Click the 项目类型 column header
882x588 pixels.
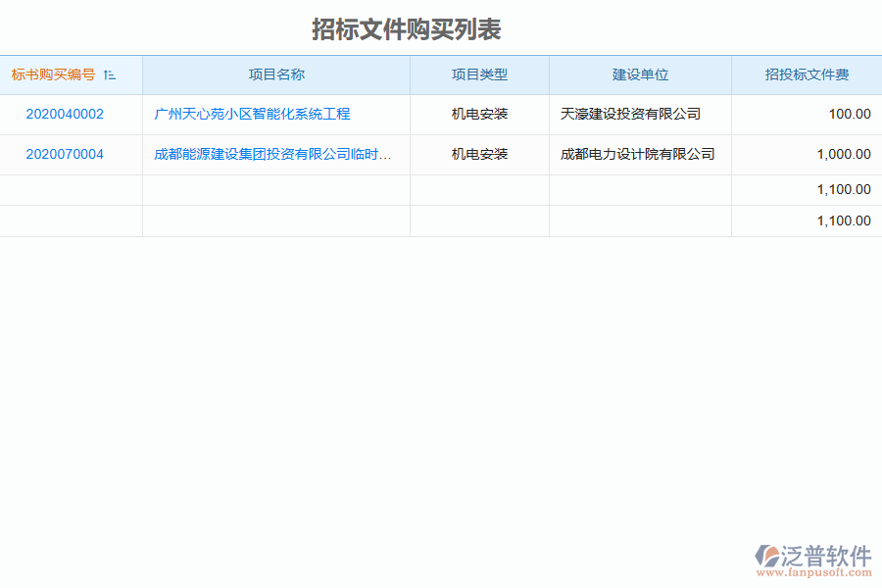click(479, 73)
